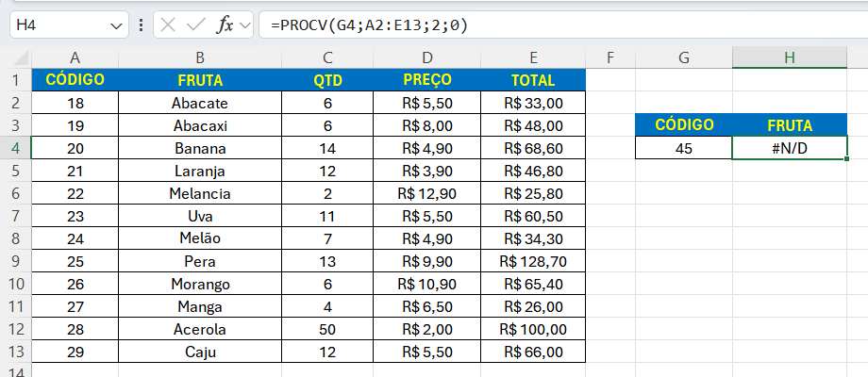Click the Enter checkmark formula icon
This screenshot has width=868, height=377.
click(x=196, y=25)
